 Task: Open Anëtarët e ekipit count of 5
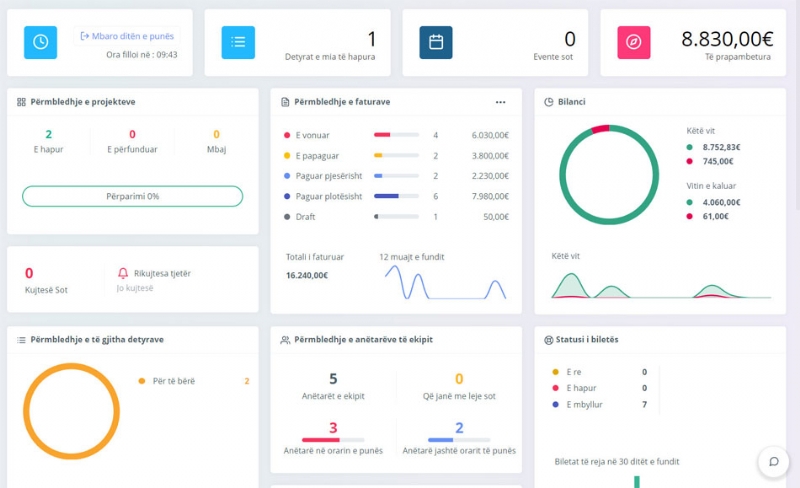tap(333, 387)
